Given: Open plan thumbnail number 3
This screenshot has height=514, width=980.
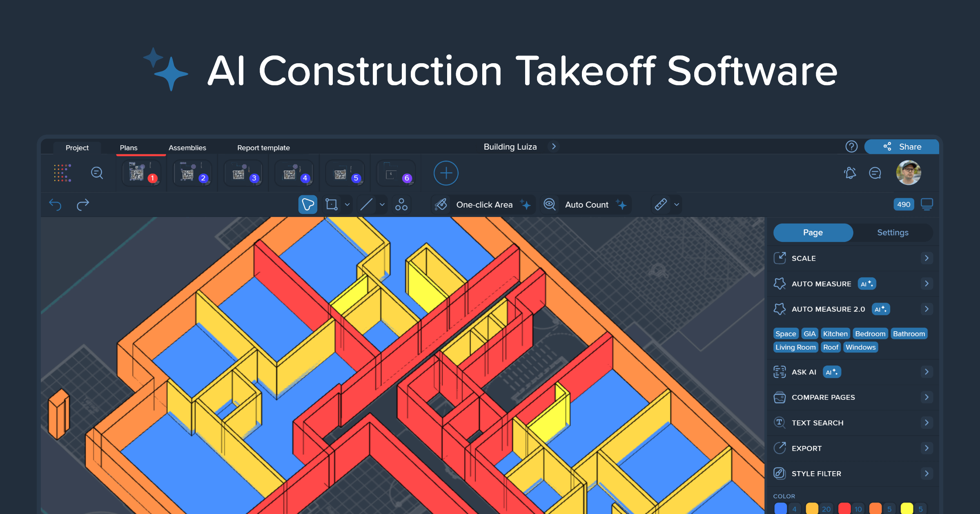Looking at the screenshot, I should pos(243,173).
